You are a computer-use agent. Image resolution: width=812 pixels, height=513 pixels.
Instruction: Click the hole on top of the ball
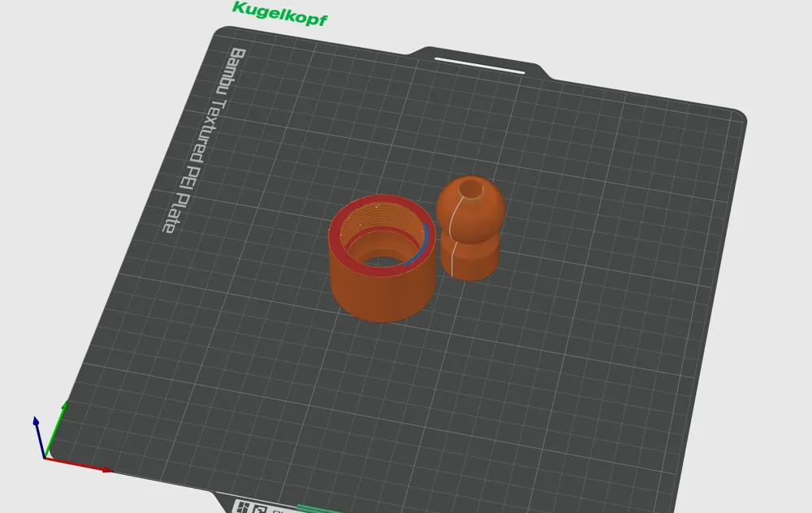click(x=470, y=189)
